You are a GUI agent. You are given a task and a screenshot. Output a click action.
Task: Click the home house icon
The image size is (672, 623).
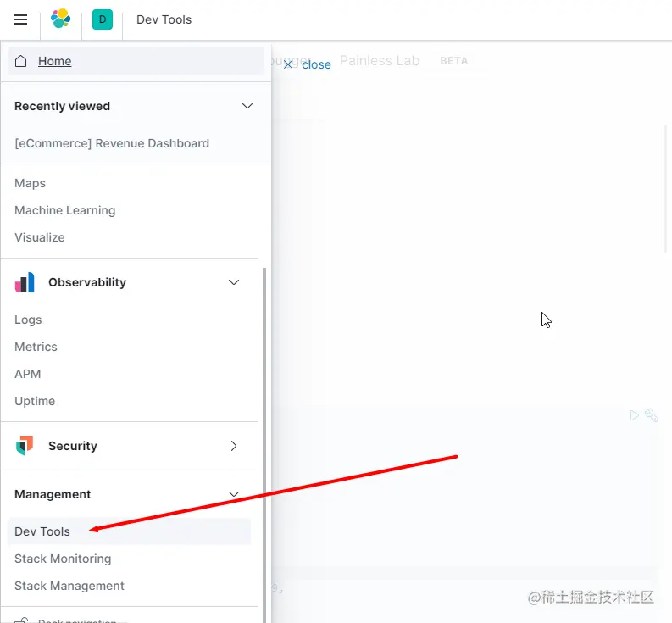[20, 61]
